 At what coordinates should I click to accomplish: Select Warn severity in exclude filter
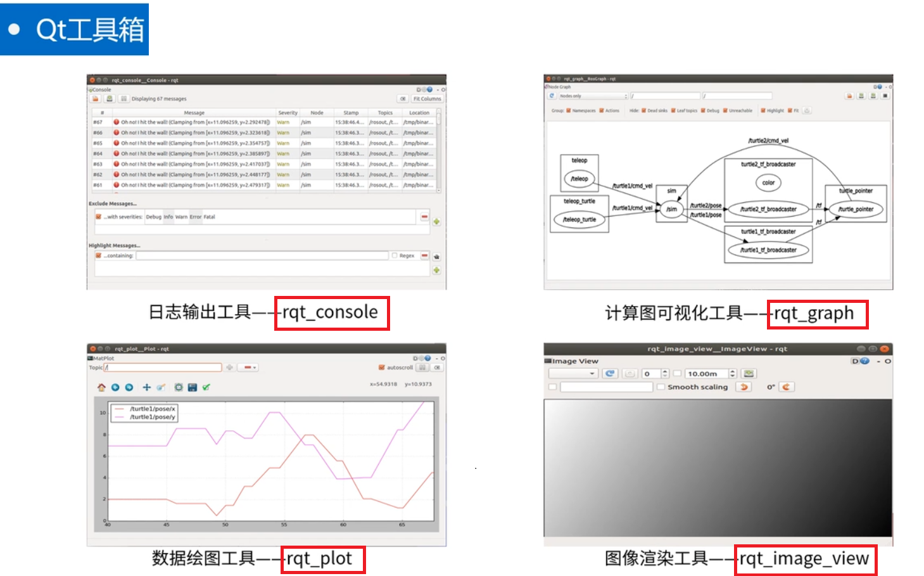click(181, 217)
